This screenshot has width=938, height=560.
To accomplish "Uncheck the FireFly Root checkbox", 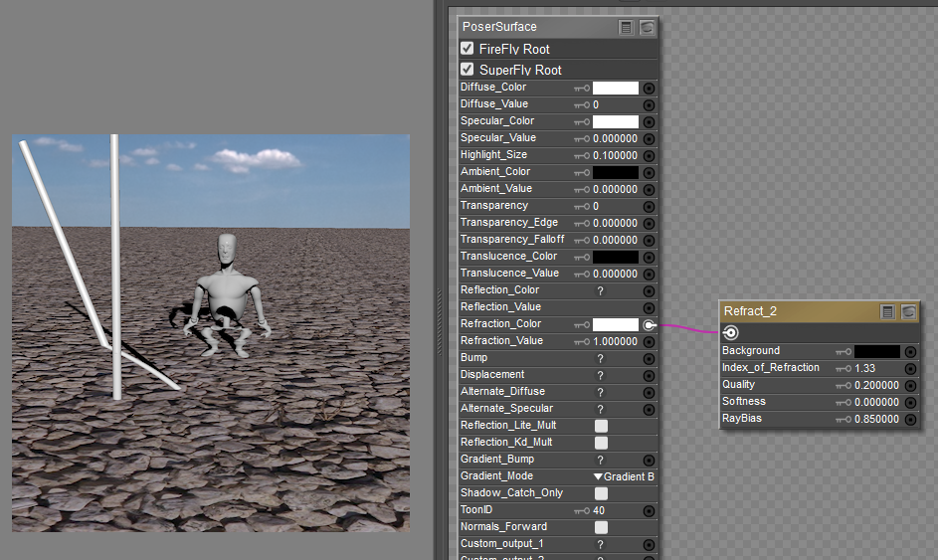I will pyautogui.click(x=468, y=49).
